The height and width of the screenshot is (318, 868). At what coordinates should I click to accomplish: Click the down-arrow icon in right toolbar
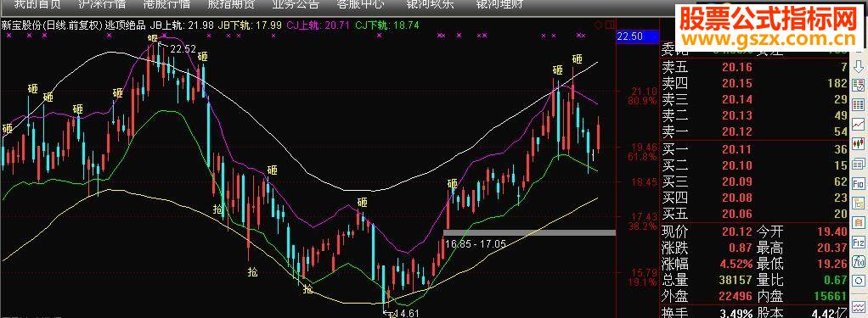pos(859,67)
